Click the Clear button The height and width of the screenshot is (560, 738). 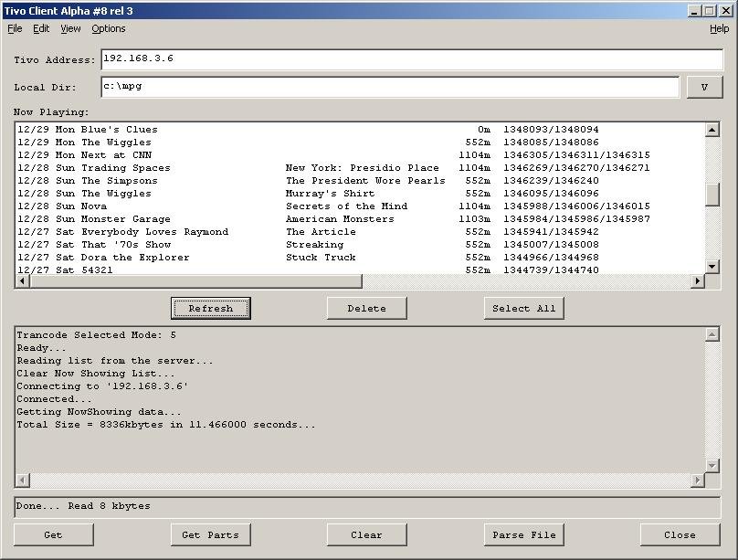point(366,534)
